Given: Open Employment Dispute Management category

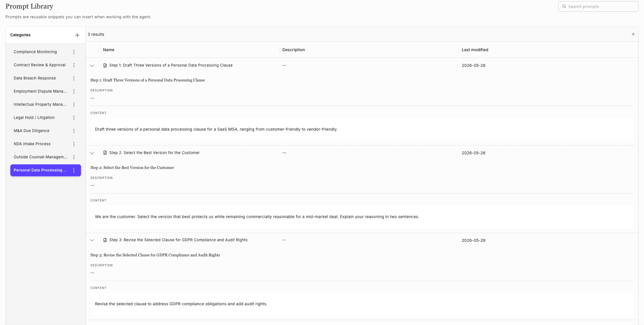Looking at the screenshot, I should (x=46, y=91).
